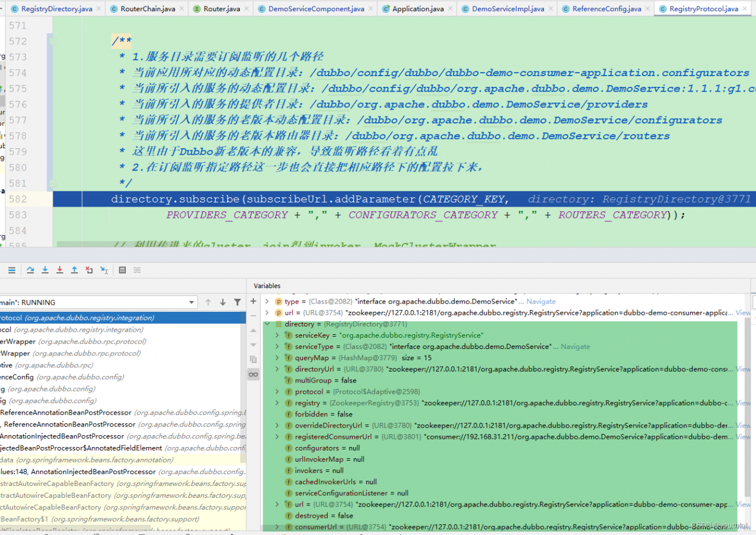Click the red Force Step Into arrow
756x535 pixels.
(60, 270)
